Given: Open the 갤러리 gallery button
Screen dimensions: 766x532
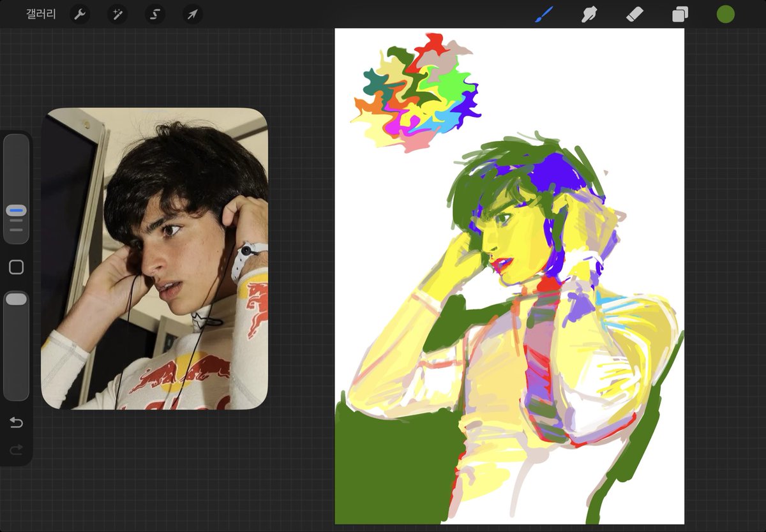Looking at the screenshot, I should (x=41, y=14).
